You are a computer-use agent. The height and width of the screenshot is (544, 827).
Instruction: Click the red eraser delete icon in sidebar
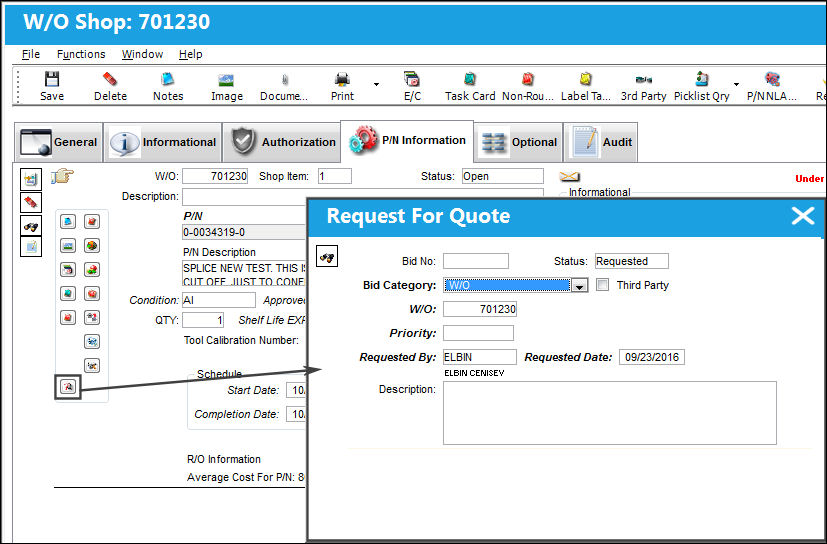click(31, 202)
